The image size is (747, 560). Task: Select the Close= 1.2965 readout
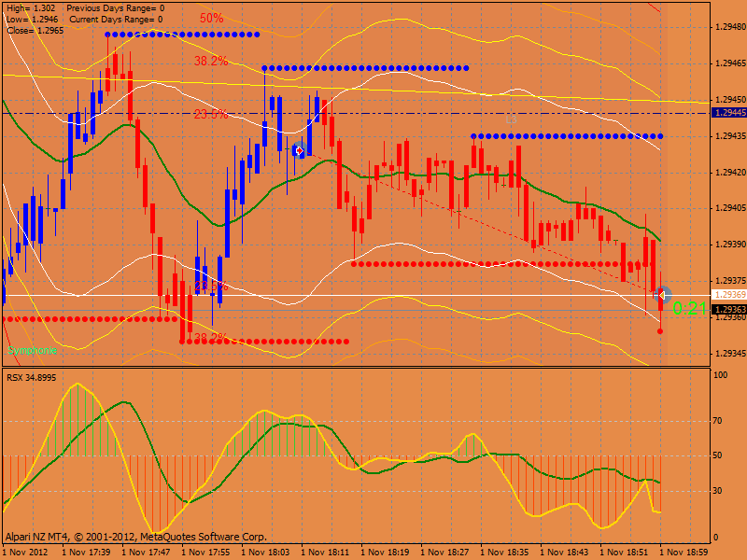coord(35,31)
